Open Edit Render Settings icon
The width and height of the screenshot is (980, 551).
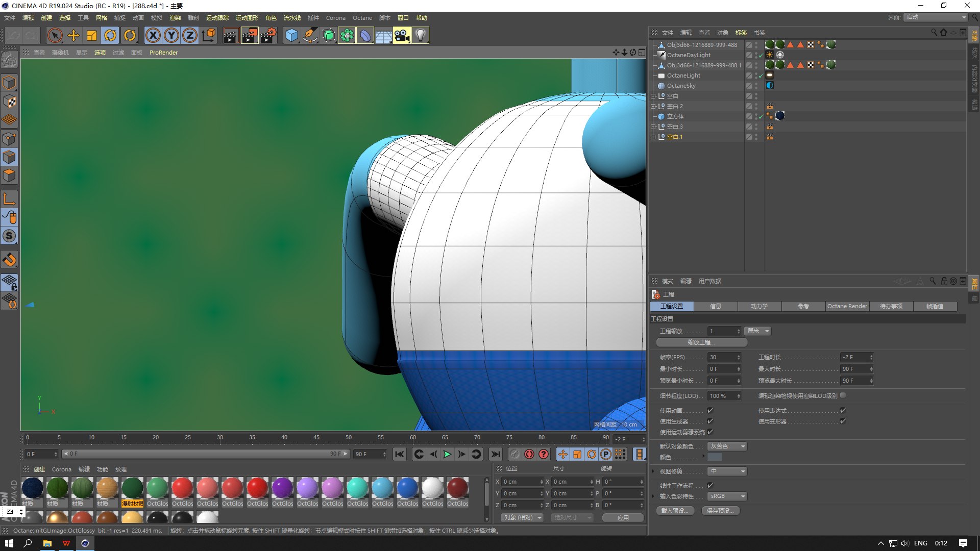click(268, 35)
